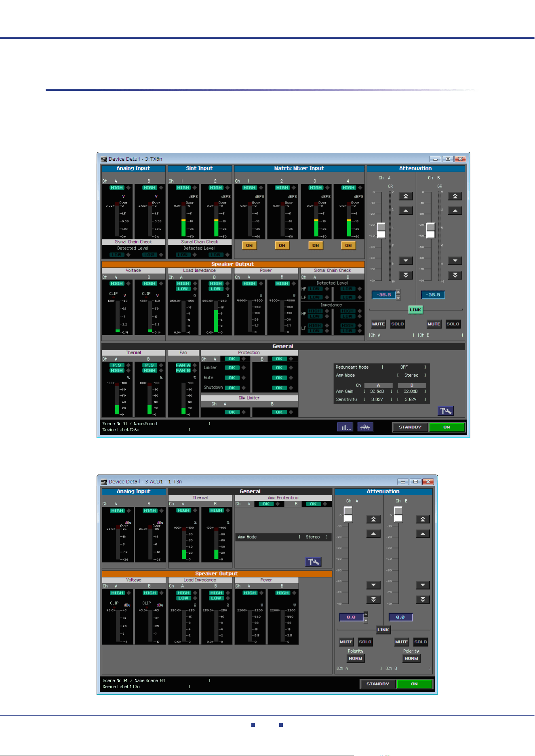
Task: Increment TX6n Ch A attenuation value spinner
Action: pos(398,292)
